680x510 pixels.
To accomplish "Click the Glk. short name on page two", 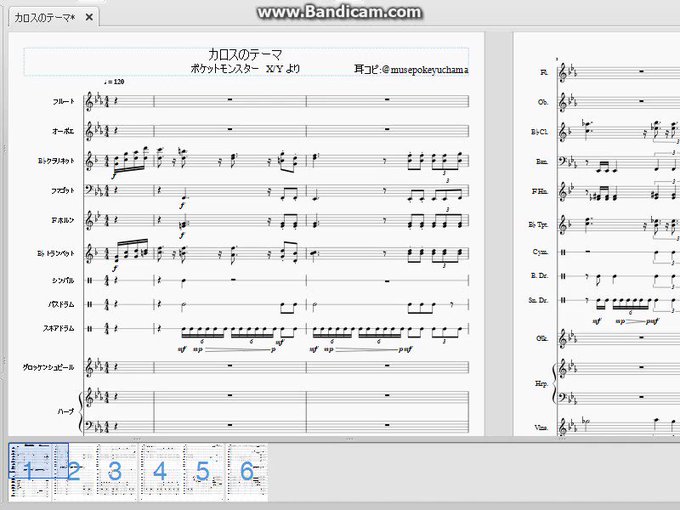I will tap(542, 338).
